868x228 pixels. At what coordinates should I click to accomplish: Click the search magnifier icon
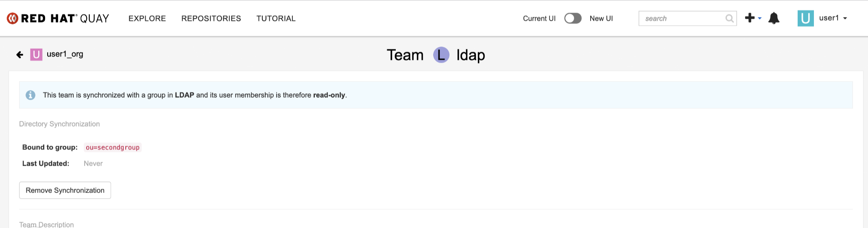coord(729,19)
